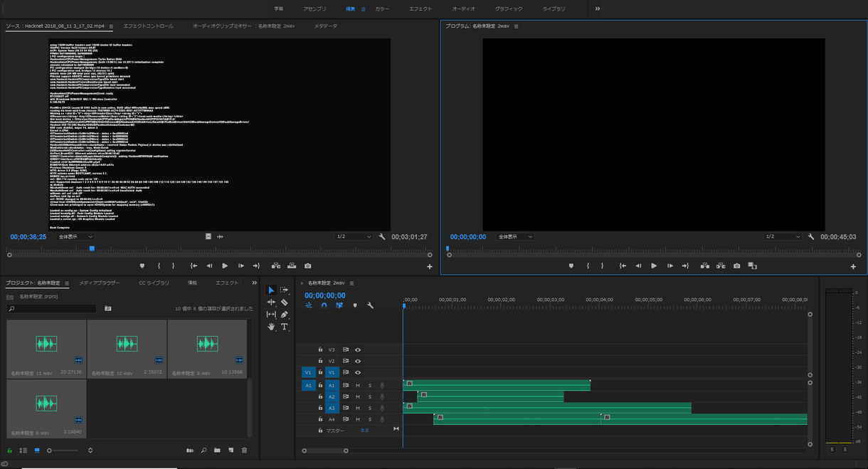Toggle insert sequences as nests option
This screenshot has width=868, height=469.
pos(309,305)
